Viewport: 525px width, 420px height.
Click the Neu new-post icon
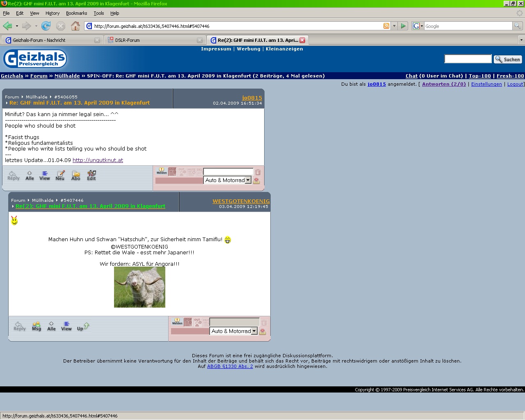click(x=60, y=175)
